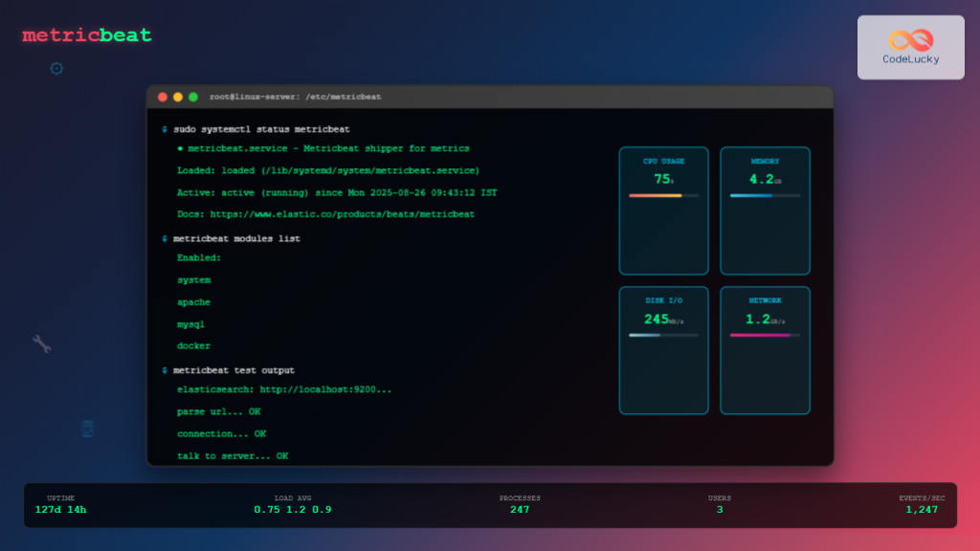Click the blue memory usage bar
The height and width of the screenshot is (551, 980).
754,194
